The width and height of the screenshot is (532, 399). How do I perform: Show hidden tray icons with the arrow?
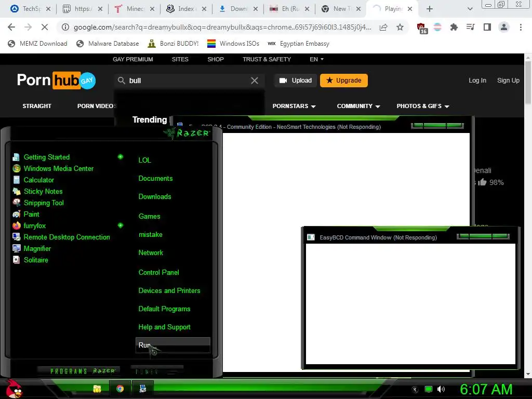point(415,390)
